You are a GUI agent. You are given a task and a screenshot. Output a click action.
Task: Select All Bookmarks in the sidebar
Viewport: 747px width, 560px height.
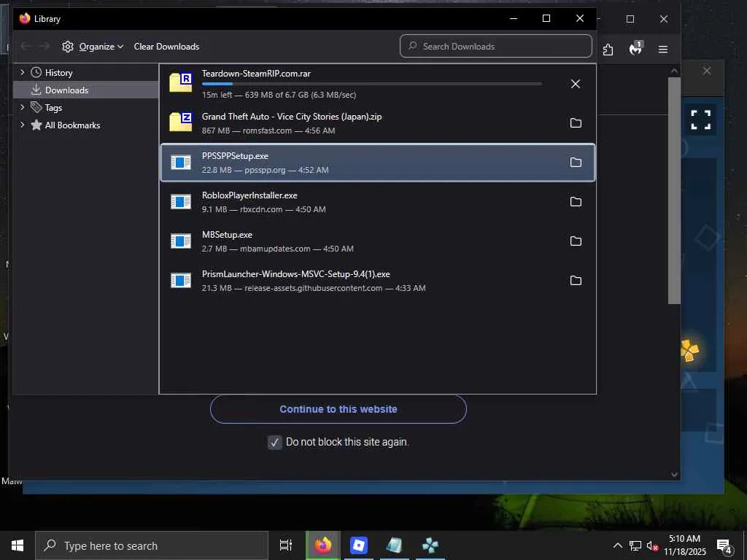coord(72,125)
